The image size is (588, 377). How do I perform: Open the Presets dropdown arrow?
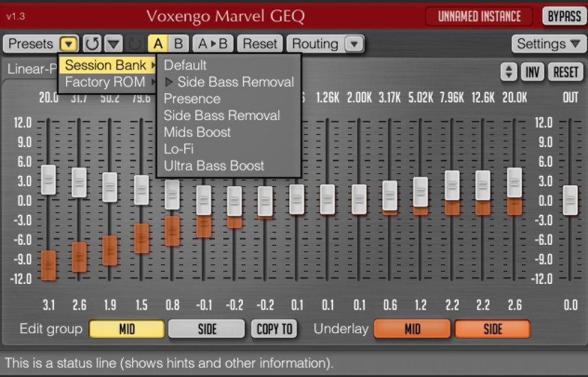[x=69, y=44]
